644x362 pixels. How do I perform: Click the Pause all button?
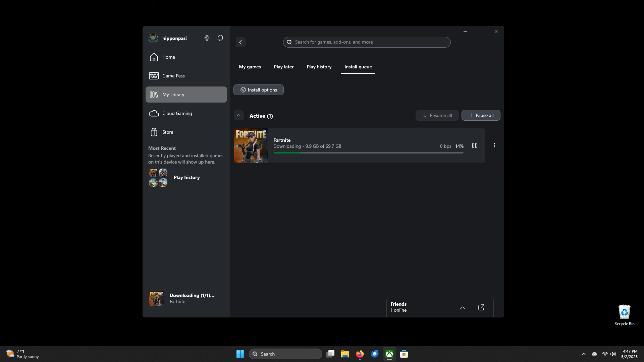(x=481, y=115)
